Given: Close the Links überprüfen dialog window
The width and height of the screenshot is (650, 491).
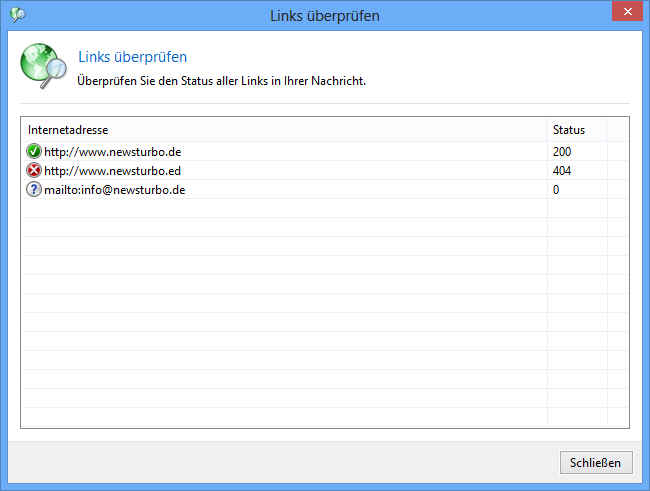Looking at the screenshot, I should 627,11.
